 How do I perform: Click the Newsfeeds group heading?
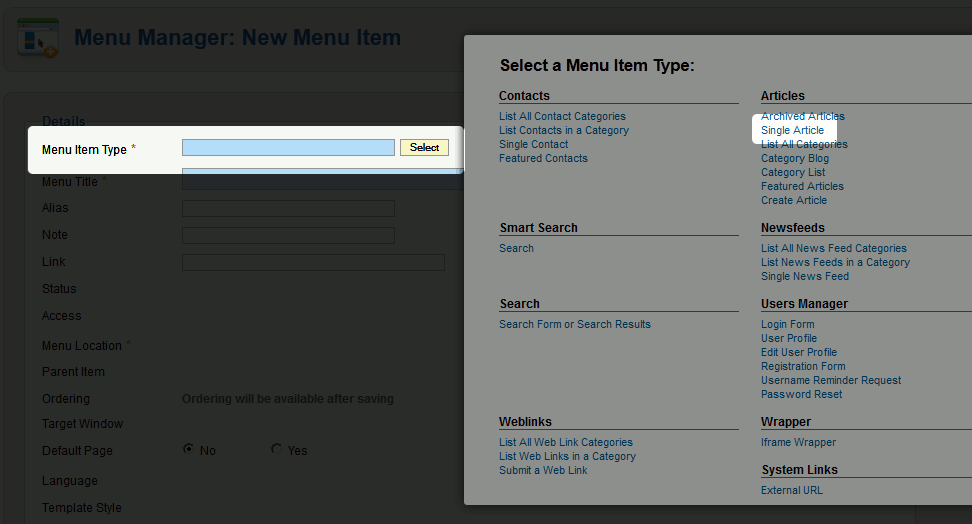pyautogui.click(x=793, y=228)
